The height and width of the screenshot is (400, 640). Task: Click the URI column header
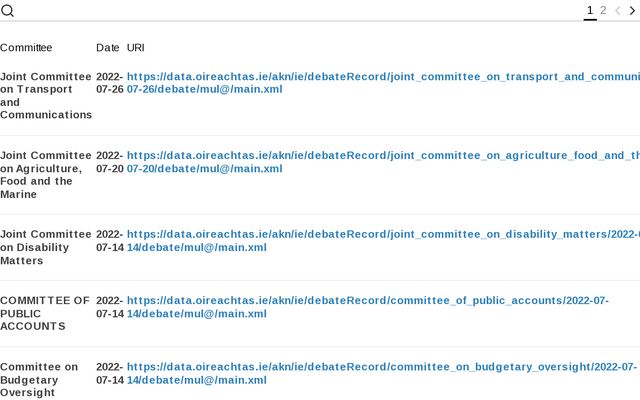(x=136, y=48)
